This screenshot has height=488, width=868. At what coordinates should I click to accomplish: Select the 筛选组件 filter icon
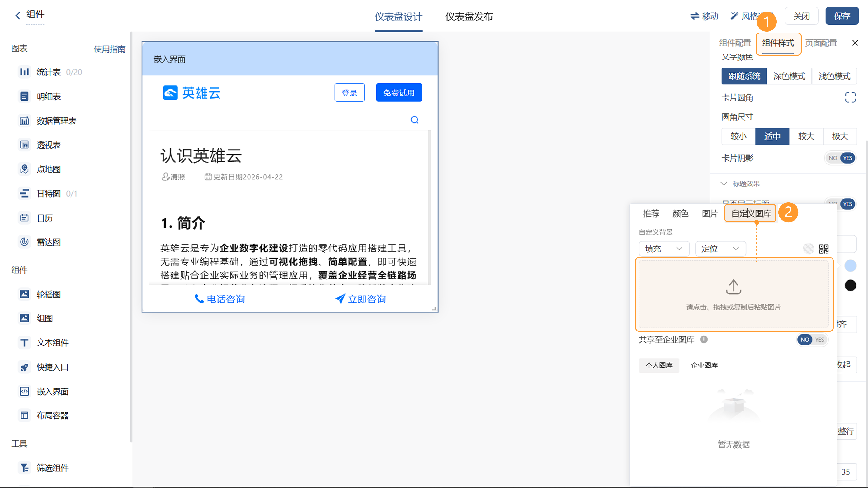pos(24,467)
